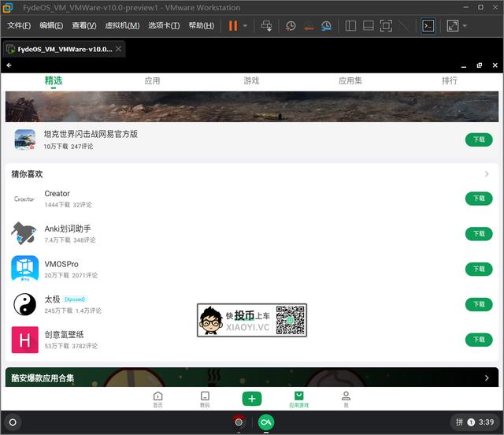Click the 猜你喜欢 section heading
504x435 pixels.
tap(27, 174)
